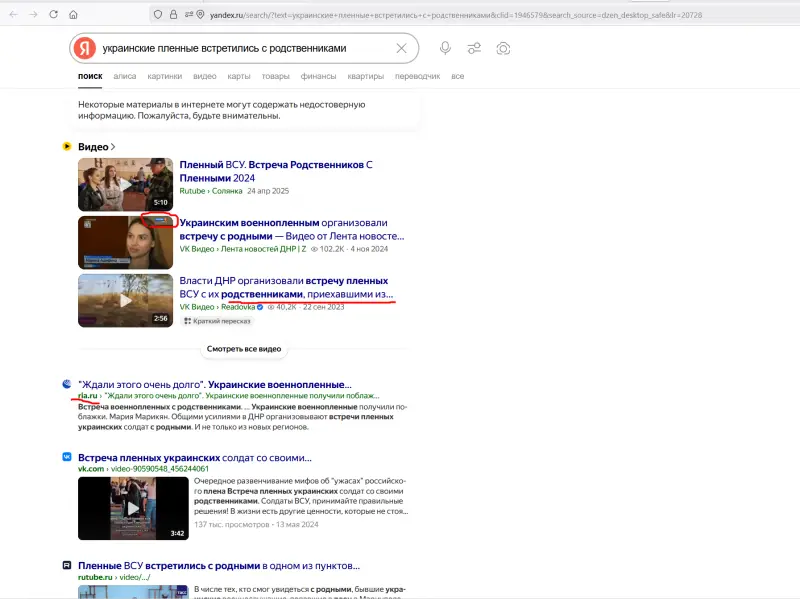Go forward with the browser forward arrow

[x=33, y=15]
